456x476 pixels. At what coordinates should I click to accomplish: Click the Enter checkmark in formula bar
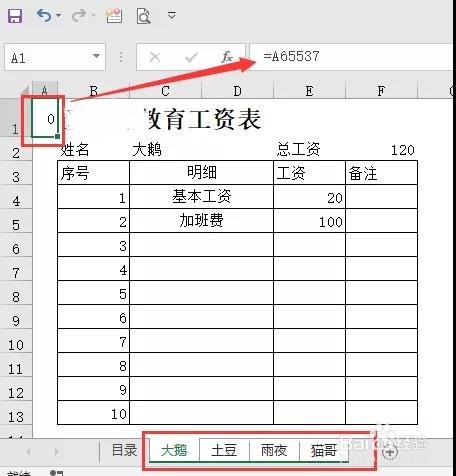pyautogui.click(x=191, y=57)
